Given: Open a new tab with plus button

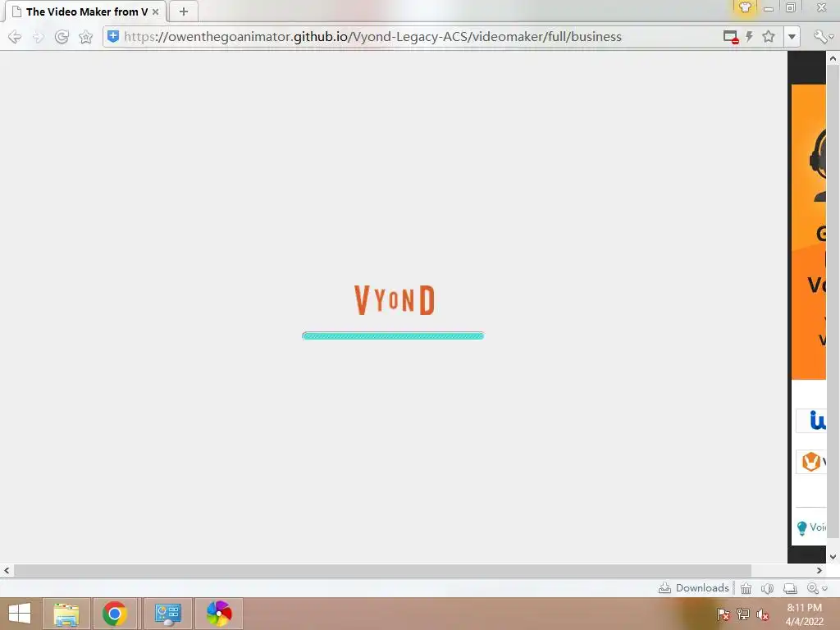Looking at the screenshot, I should click(x=183, y=11).
